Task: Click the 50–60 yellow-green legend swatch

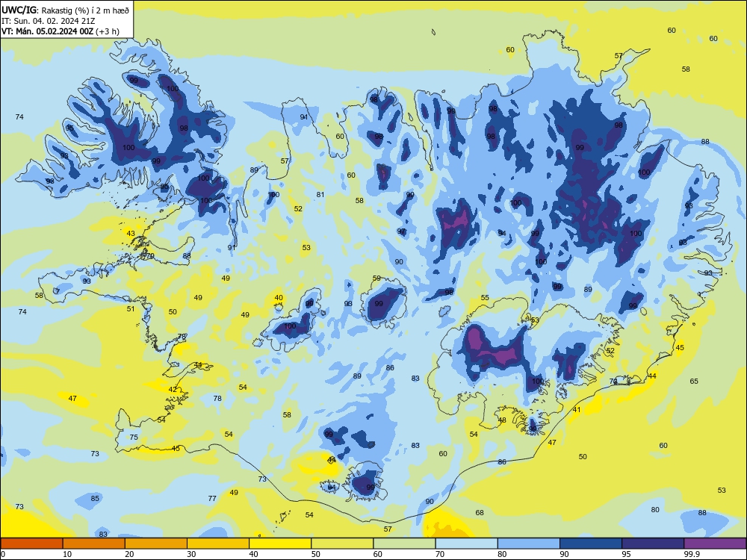Action: 342,544
